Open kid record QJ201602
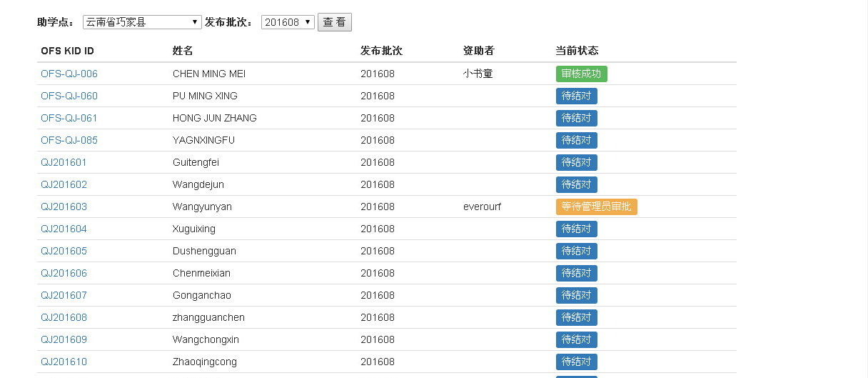Viewport: 868px width, 378px height. tap(64, 184)
